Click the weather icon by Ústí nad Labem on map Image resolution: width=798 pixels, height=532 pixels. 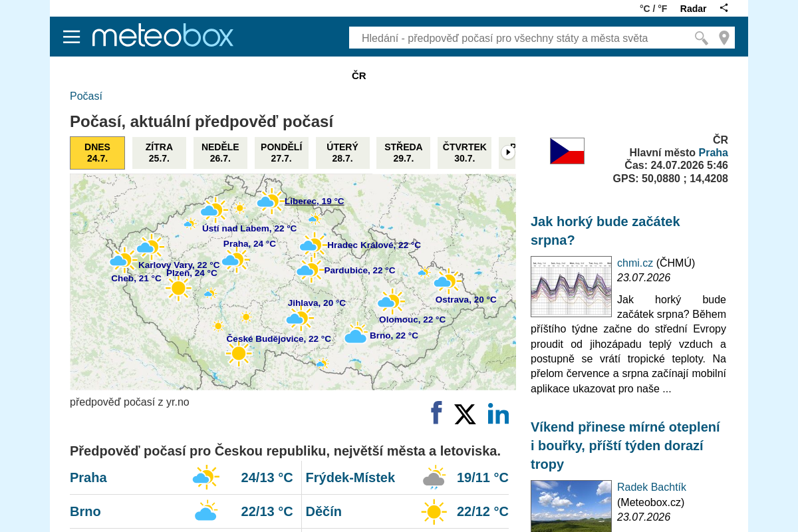click(x=214, y=210)
